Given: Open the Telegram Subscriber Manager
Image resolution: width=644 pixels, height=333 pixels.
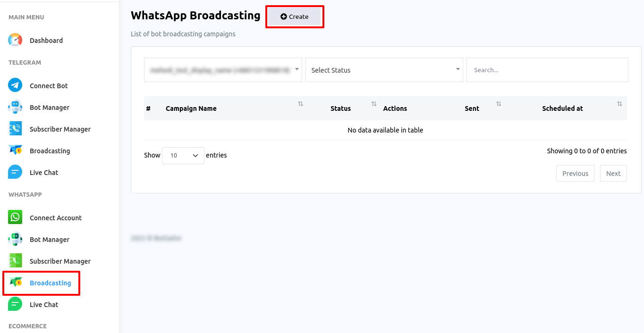Looking at the screenshot, I should (60, 129).
